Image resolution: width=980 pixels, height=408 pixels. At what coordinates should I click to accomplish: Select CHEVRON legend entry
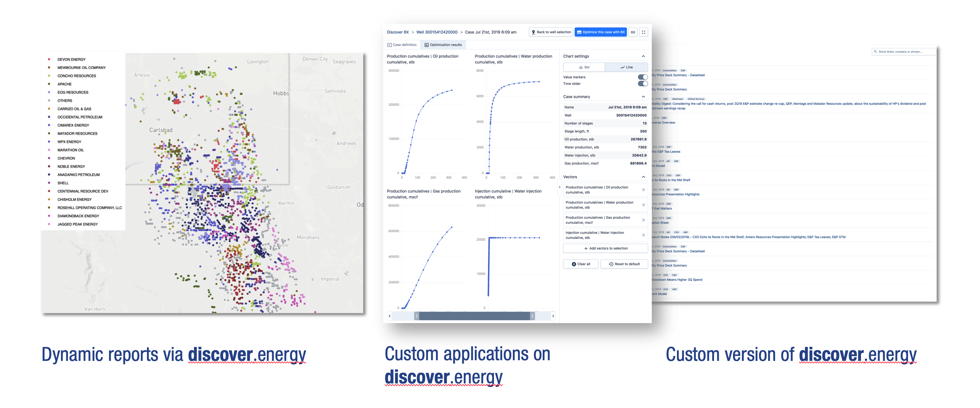tap(66, 158)
